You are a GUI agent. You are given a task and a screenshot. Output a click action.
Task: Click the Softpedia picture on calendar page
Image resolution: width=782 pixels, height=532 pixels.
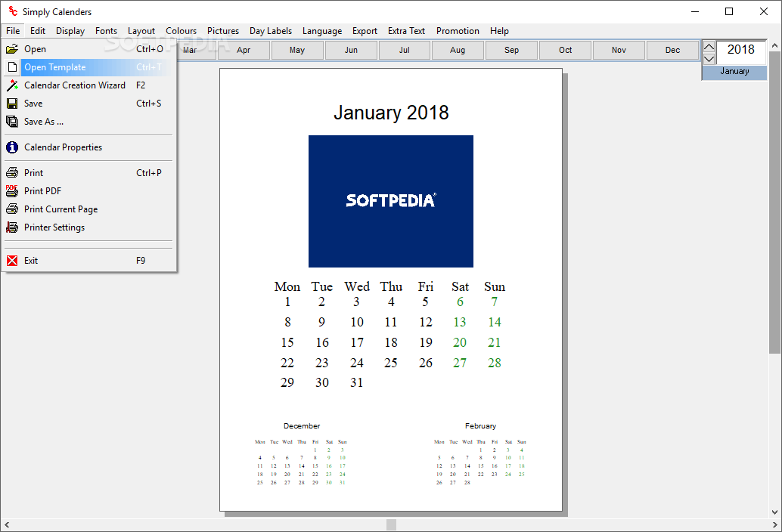[x=391, y=201]
